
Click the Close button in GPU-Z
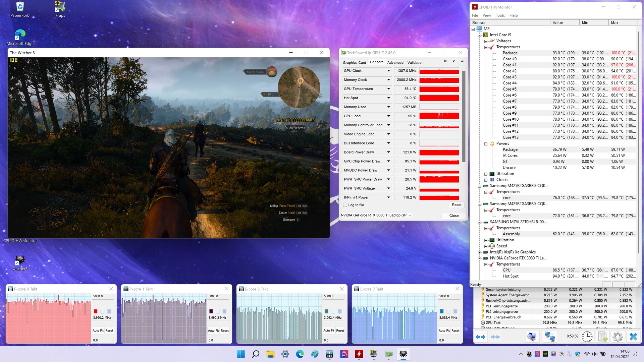pos(454,216)
